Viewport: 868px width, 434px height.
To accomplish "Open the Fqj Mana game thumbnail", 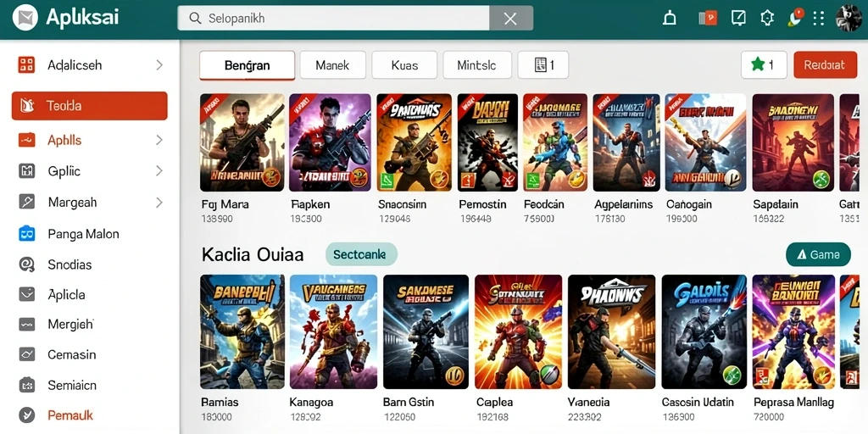I will click(242, 142).
